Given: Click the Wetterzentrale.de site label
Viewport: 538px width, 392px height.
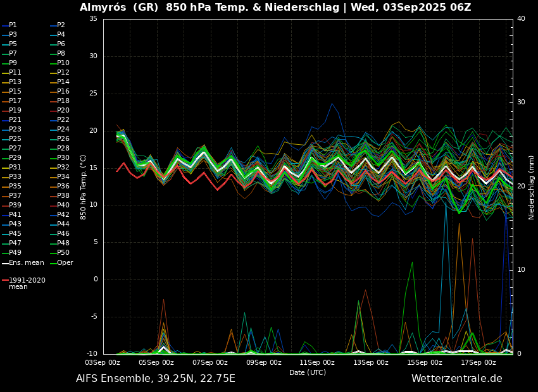Looking at the screenshot, I should (456, 379).
